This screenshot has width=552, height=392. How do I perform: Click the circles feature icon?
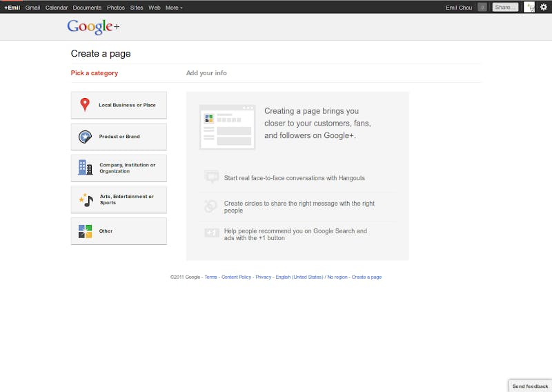click(x=211, y=206)
